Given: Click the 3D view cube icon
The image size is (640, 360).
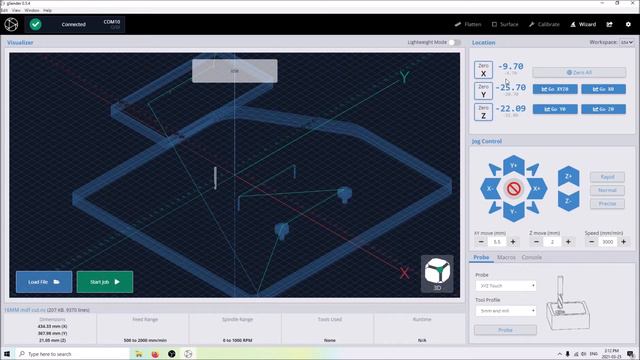Looking at the screenshot, I should (x=437, y=273).
